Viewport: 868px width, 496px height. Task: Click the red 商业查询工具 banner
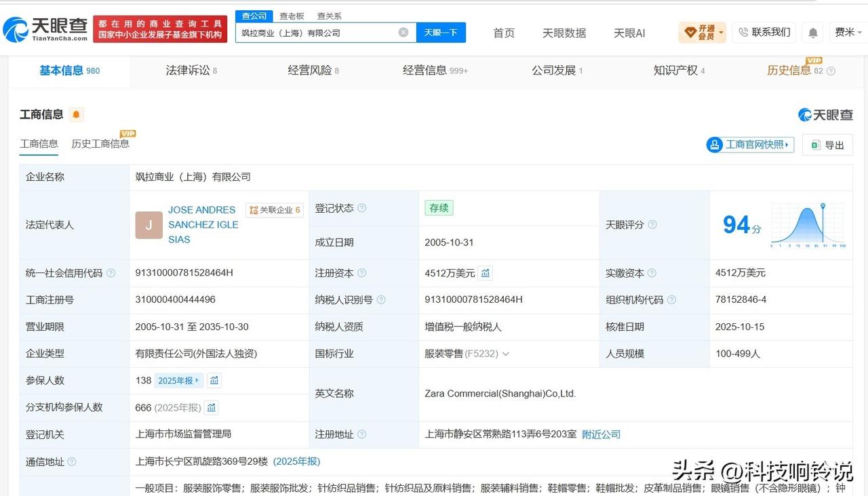click(x=160, y=29)
